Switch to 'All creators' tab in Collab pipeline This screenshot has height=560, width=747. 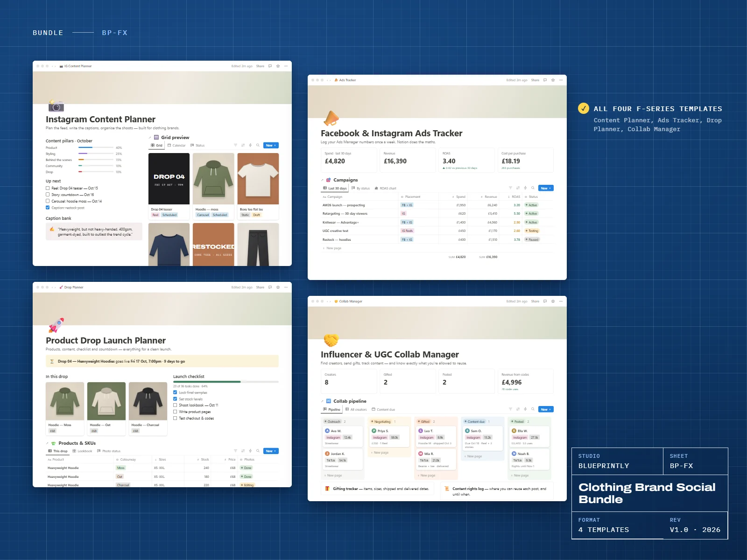(356, 410)
